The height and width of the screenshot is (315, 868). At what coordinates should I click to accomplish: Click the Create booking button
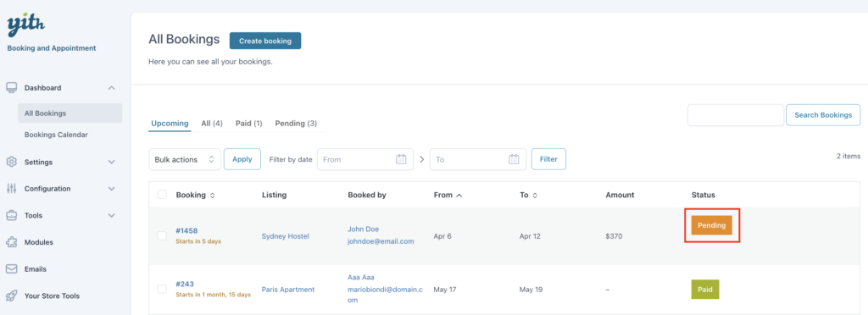point(265,41)
